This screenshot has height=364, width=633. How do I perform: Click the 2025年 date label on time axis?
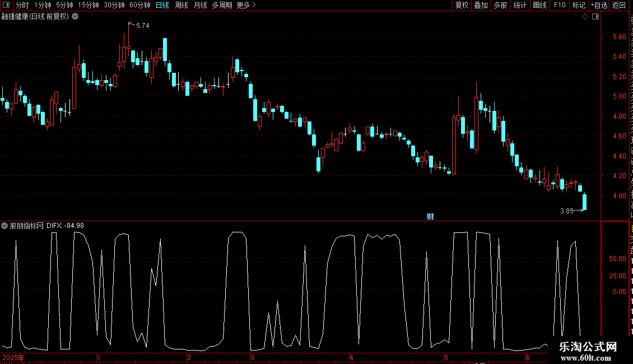tap(13, 357)
